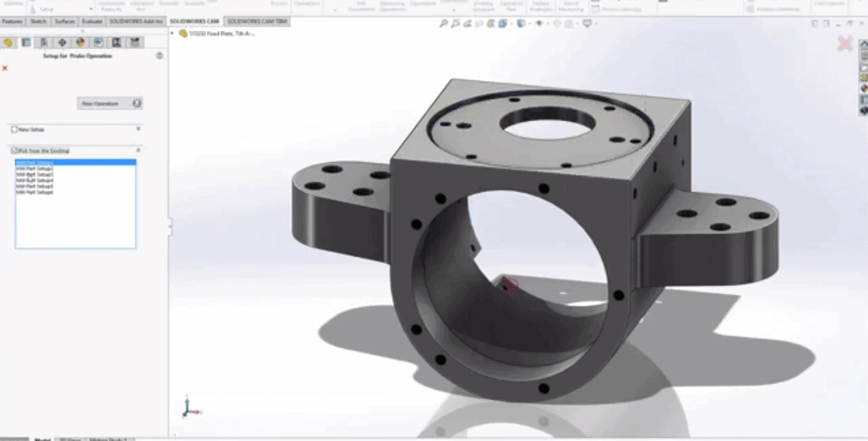Click the Apply Scene icon
Viewport: 868px width, 441px height.
[x=568, y=24]
